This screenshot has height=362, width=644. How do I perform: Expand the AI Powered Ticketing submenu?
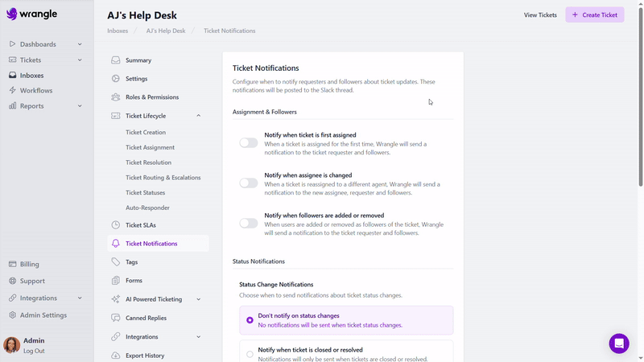pyautogui.click(x=198, y=299)
